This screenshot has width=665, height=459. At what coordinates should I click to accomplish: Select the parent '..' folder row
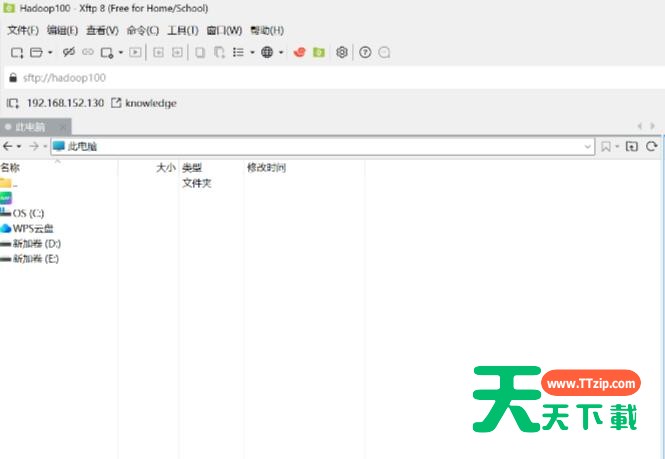(9, 183)
